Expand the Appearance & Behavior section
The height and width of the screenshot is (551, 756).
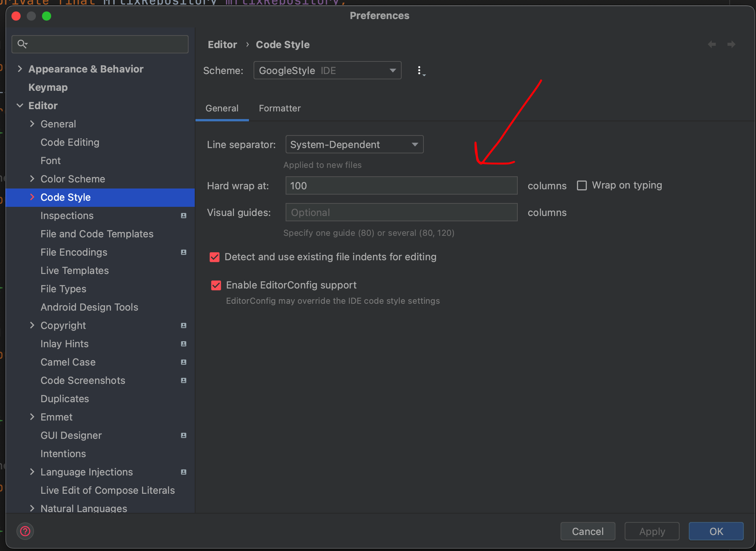[x=20, y=69]
